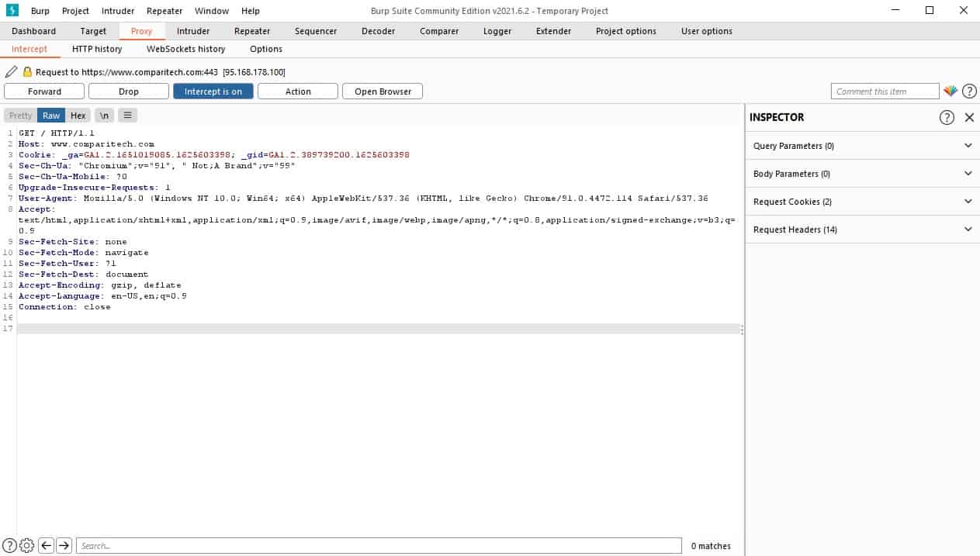Click the Sec-Fetch-Mode: navigate line

[x=83, y=253]
